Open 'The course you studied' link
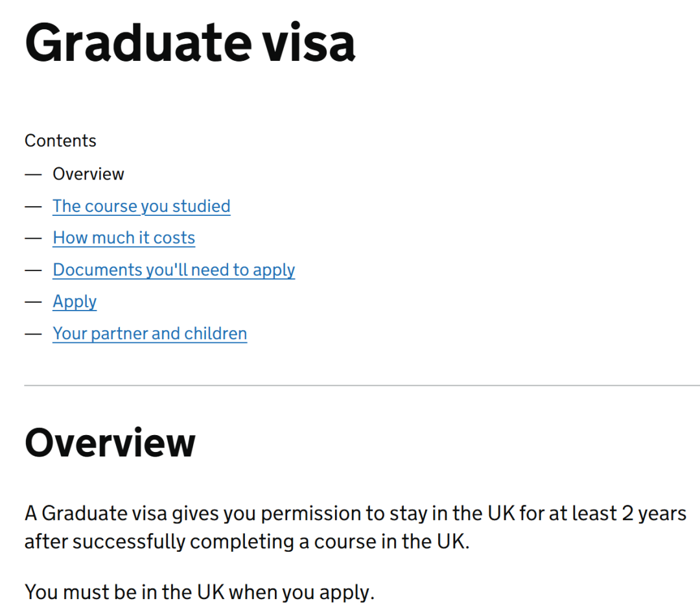Image resolution: width=700 pixels, height=616 pixels. tap(141, 206)
